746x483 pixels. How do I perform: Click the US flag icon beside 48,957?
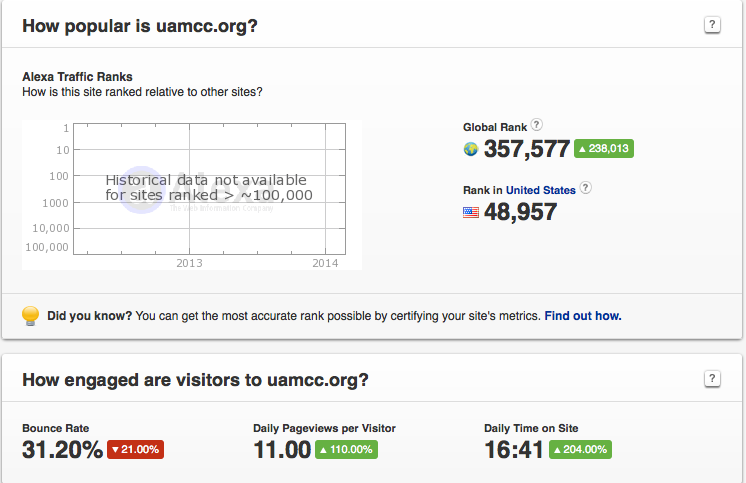tap(471, 212)
